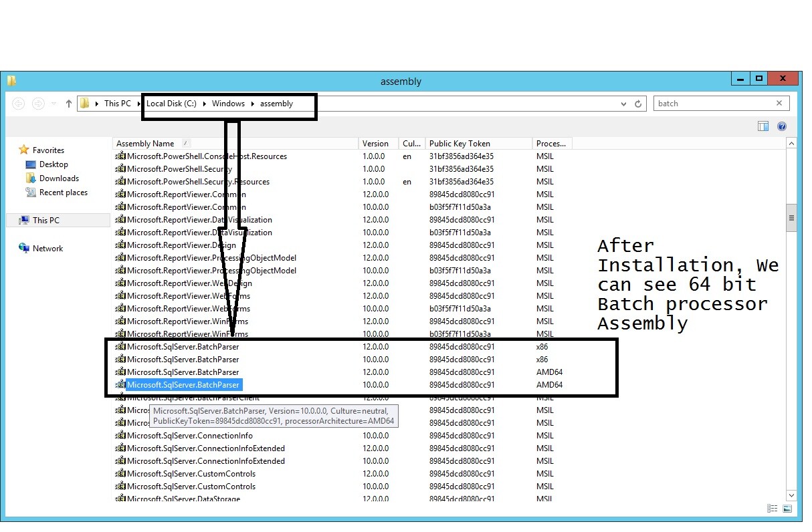Viewport: 812px width, 532px height.
Task: Open Help with the question mark icon
Action: (x=782, y=126)
